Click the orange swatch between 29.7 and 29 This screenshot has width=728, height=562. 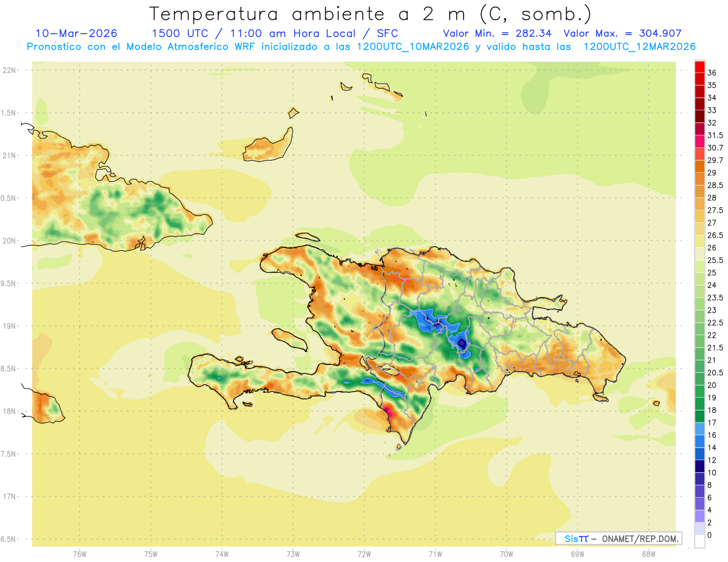click(x=699, y=166)
